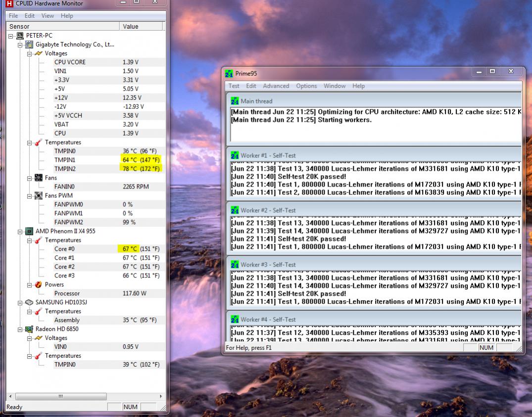Click the thermometer icon under AMD Phenom
The width and height of the screenshot is (532, 417).
[39, 240]
